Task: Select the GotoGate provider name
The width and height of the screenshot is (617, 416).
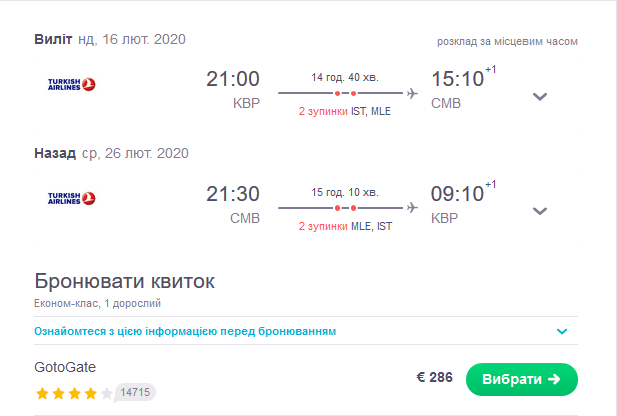Action: pos(65,367)
